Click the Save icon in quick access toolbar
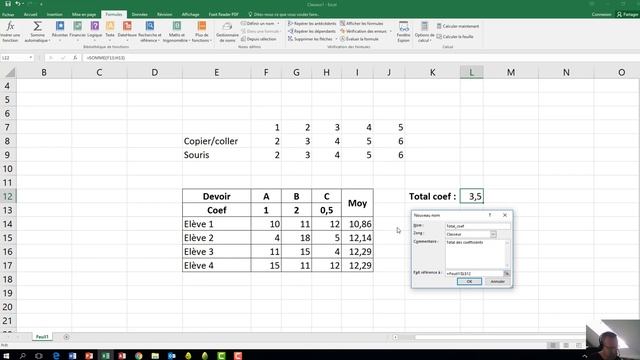This screenshot has height=360, width=640. coord(8,4)
